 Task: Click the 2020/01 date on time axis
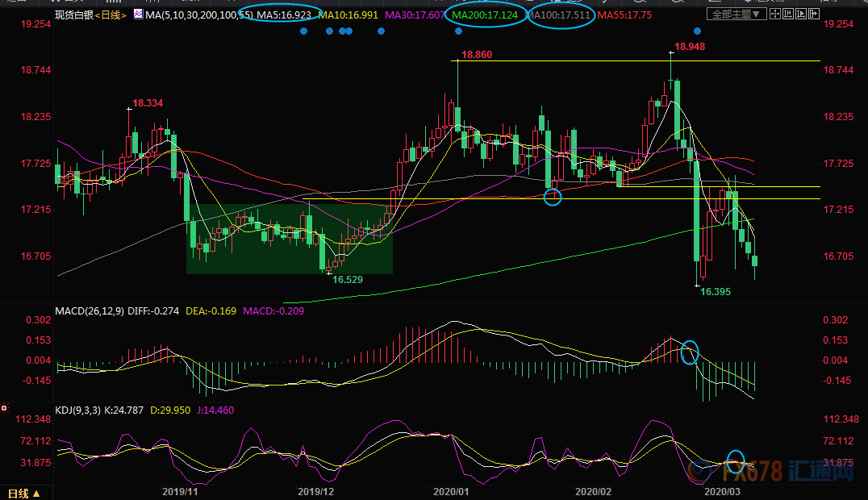[450, 490]
